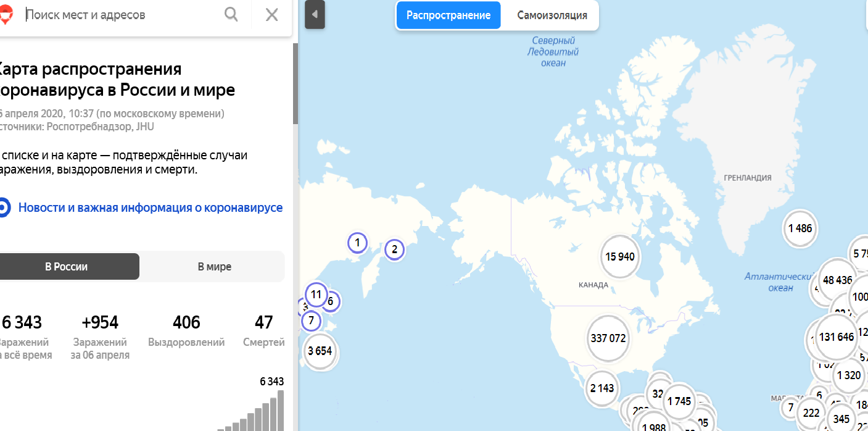Click the purple marker labeled 11
868x431 pixels.
coord(316,295)
